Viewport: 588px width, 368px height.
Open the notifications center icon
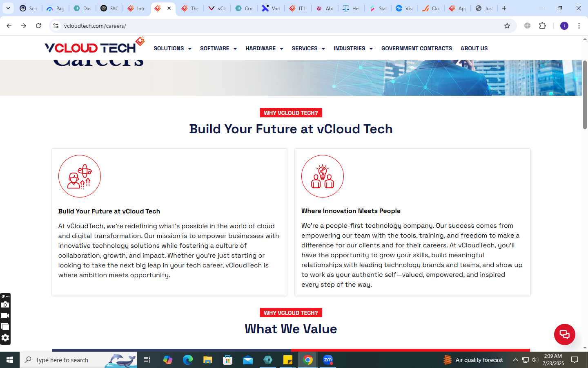[575, 360]
